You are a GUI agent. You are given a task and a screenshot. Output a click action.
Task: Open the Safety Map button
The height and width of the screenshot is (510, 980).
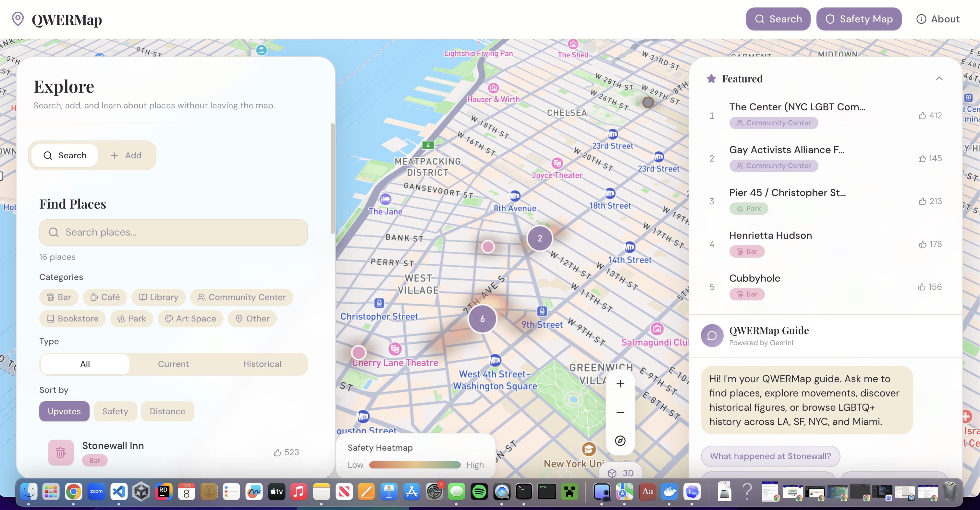(x=859, y=19)
